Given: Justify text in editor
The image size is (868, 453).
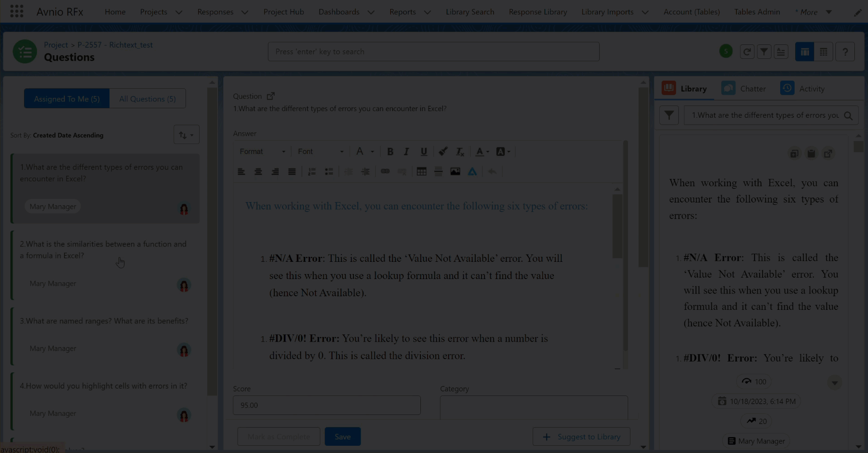Looking at the screenshot, I should (292, 172).
